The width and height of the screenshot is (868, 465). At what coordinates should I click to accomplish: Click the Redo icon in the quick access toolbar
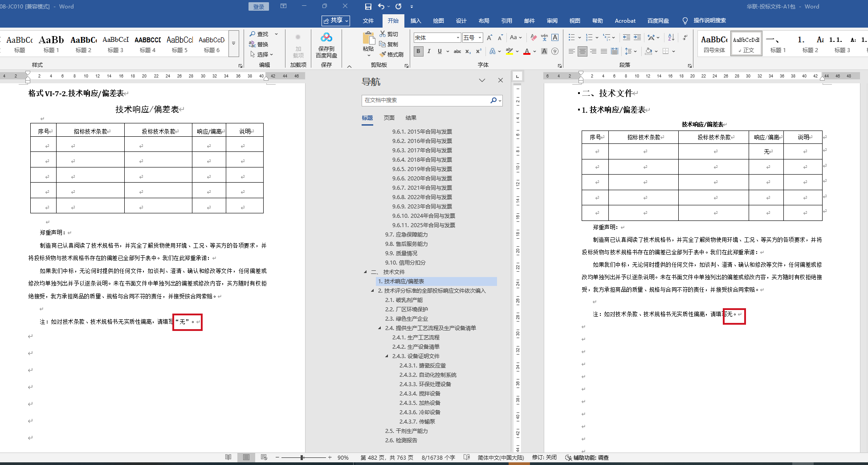[x=399, y=7]
